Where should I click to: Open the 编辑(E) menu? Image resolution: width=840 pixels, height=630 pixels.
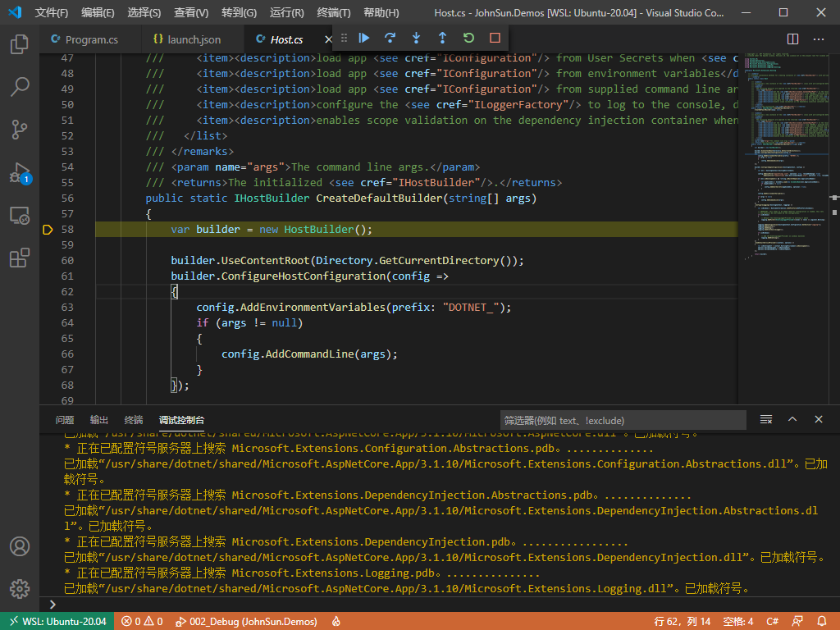click(x=98, y=12)
